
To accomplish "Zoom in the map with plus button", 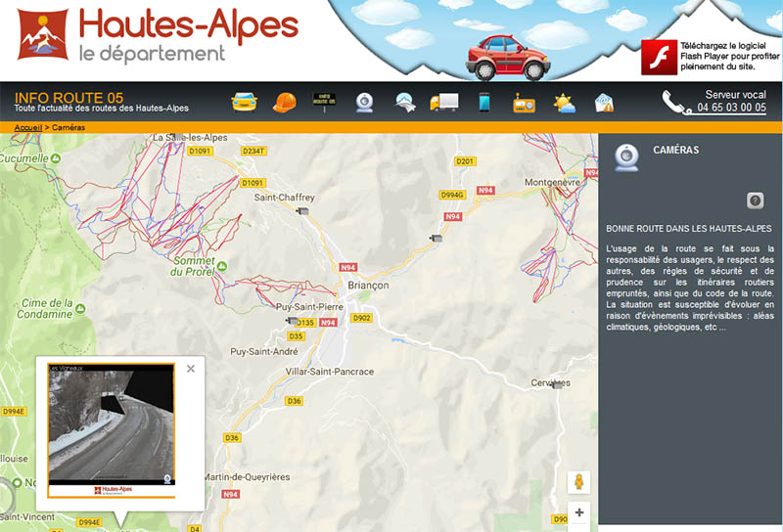I will pyautogui.click(x=579, y=512).
